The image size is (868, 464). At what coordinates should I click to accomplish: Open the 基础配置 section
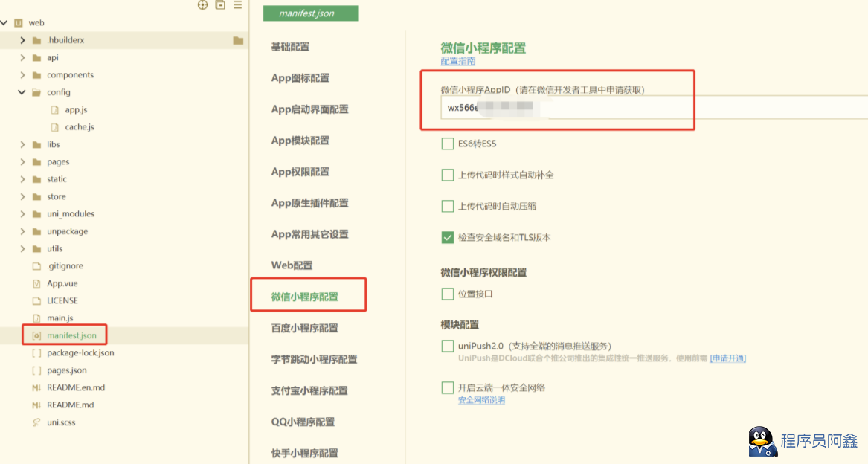290,47
